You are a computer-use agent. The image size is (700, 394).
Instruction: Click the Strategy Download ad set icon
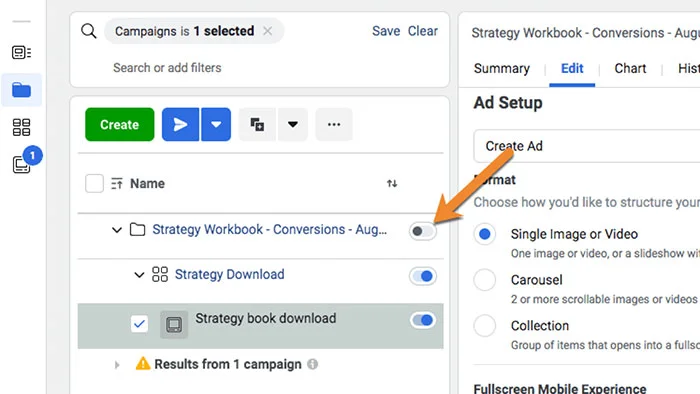(160, 274)
